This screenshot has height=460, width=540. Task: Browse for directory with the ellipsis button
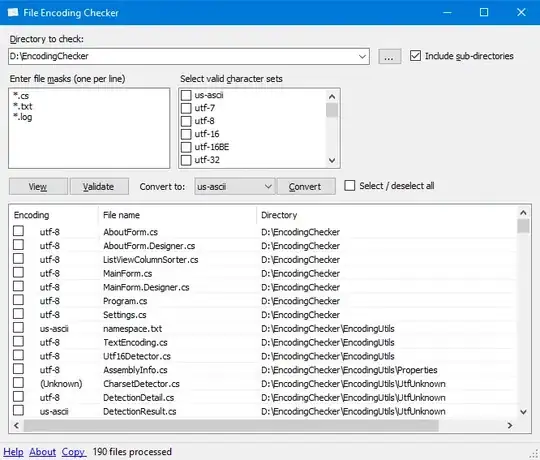(389, 56)
